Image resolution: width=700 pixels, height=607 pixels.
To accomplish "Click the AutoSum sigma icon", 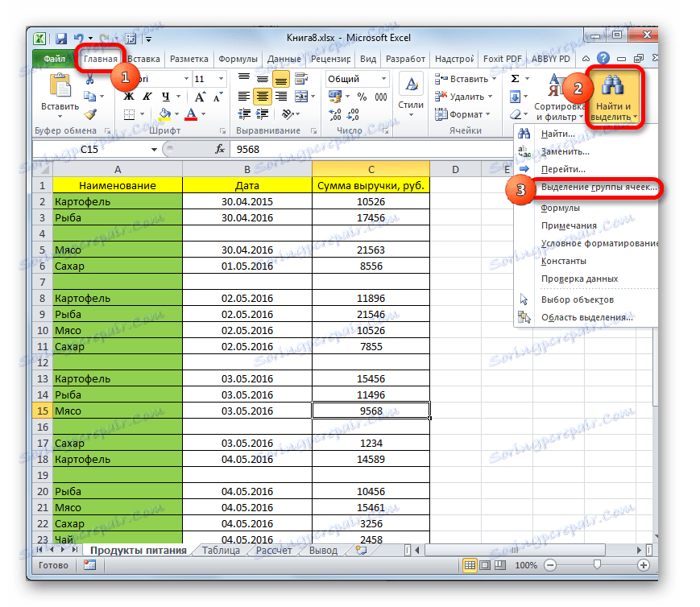I will 515,79.
